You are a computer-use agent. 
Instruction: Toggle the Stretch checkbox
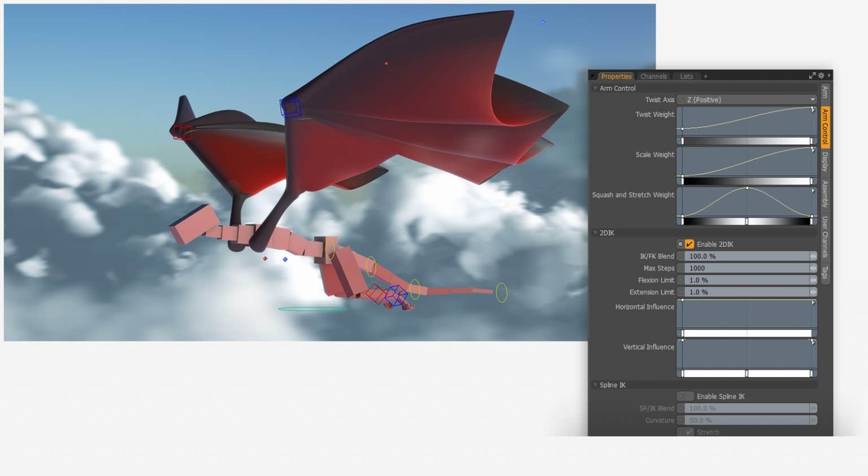pos(689,431)
